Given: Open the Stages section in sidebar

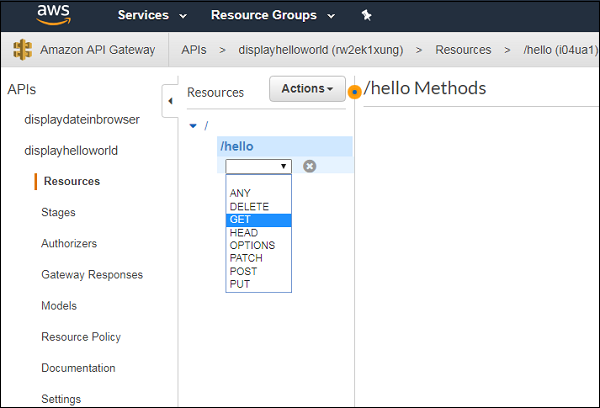Looking at the screenshot, I should [x=58, y=212].
